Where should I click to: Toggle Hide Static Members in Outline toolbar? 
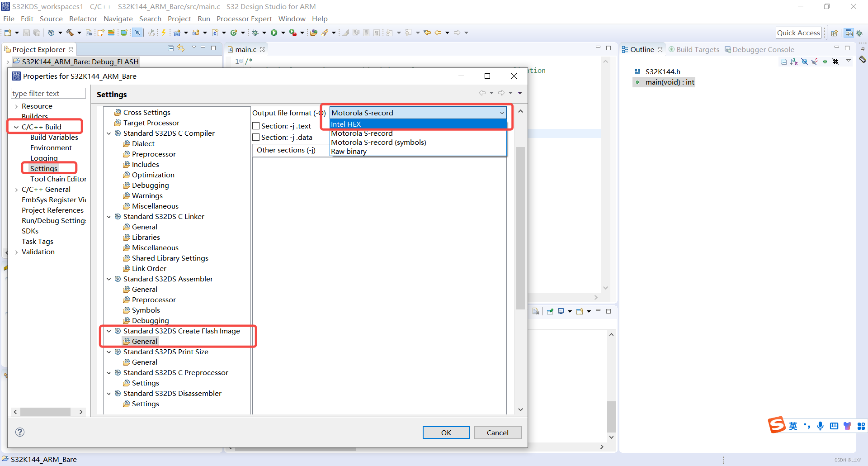coord(815,62)
